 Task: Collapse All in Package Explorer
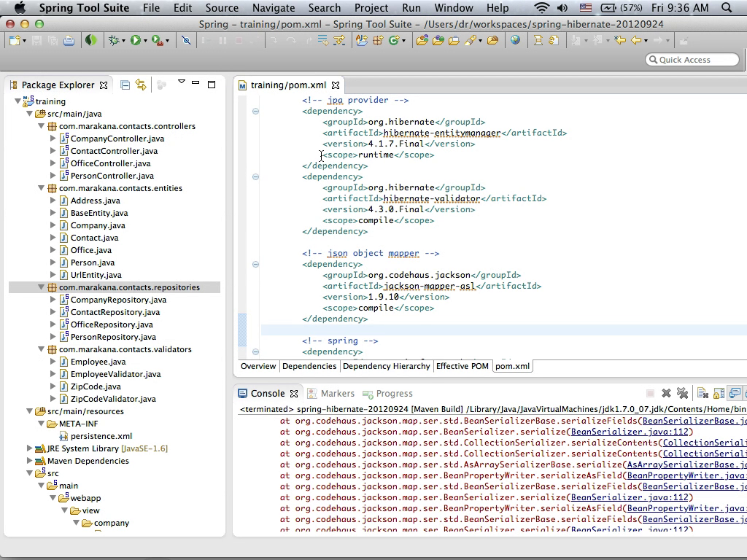125,85
